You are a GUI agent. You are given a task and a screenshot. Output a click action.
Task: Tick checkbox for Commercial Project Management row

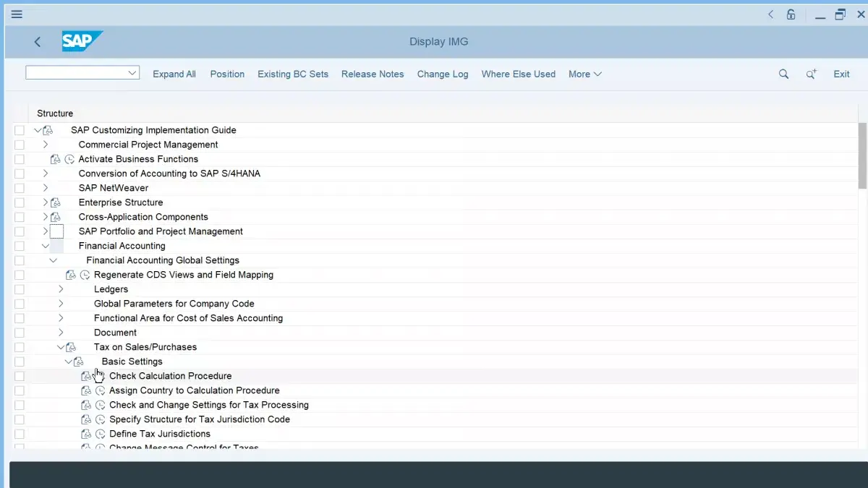click(x=20, y=145)
